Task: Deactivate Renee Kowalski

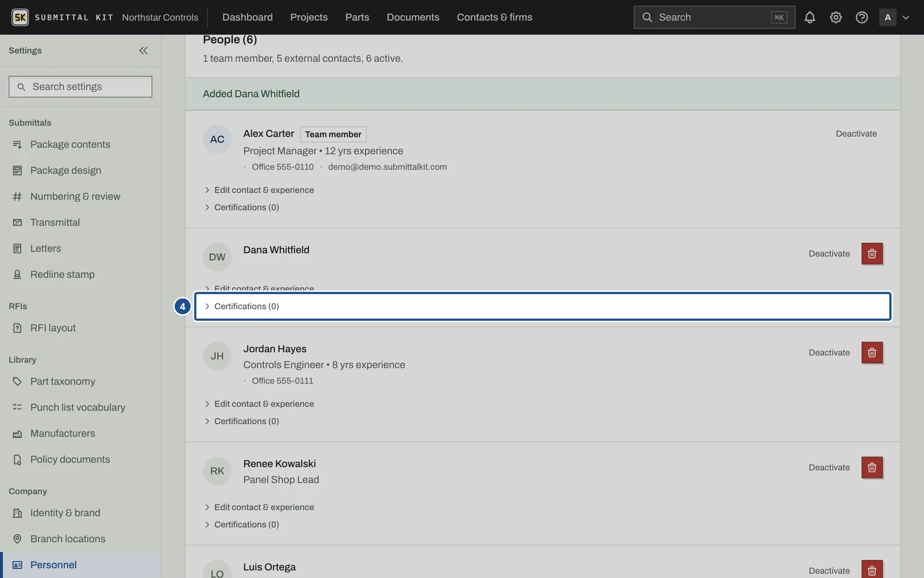Action: (829, 468)
